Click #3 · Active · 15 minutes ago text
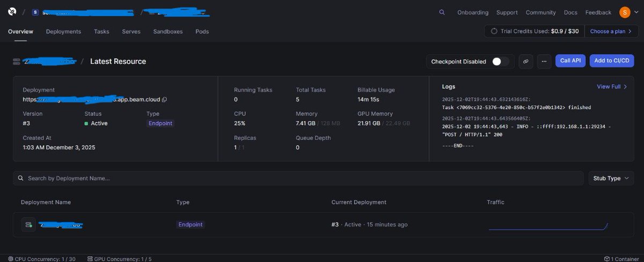 pyautogui.click(x=369, y=224)
